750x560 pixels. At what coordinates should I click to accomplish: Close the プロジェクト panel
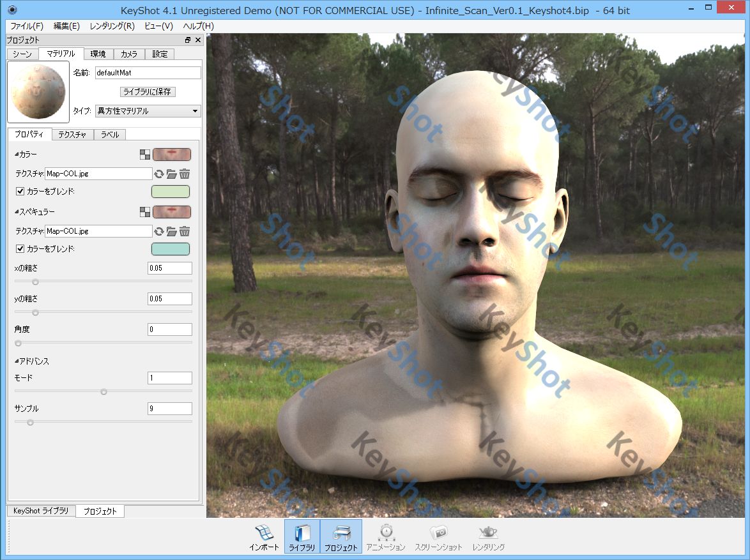(198, 40)
